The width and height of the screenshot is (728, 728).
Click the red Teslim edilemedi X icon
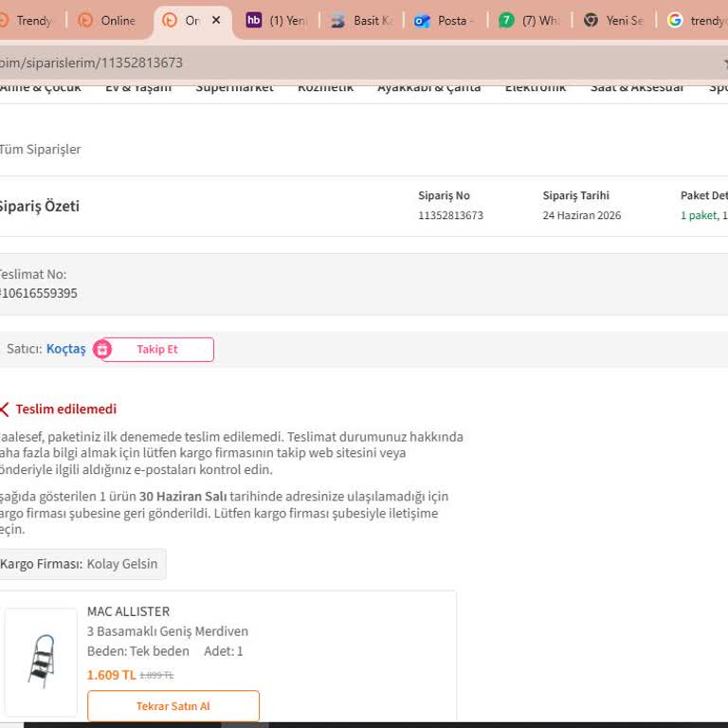click(4, 409)
